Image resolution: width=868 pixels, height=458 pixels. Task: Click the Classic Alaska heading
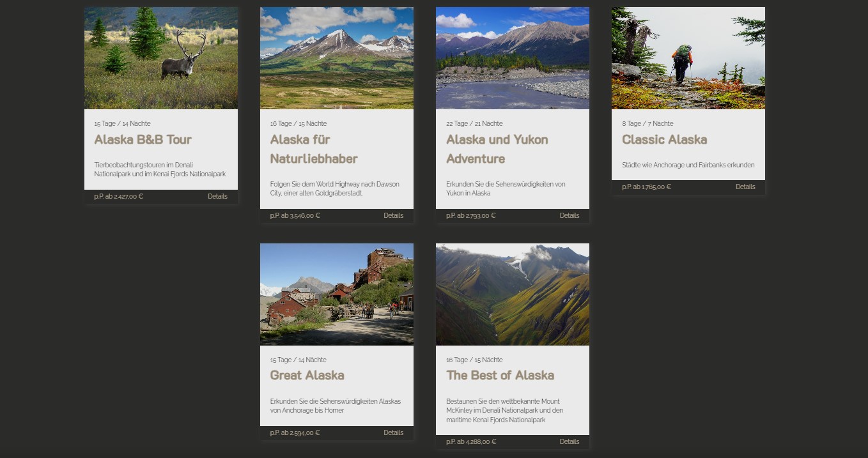click(x=664, y=139)
